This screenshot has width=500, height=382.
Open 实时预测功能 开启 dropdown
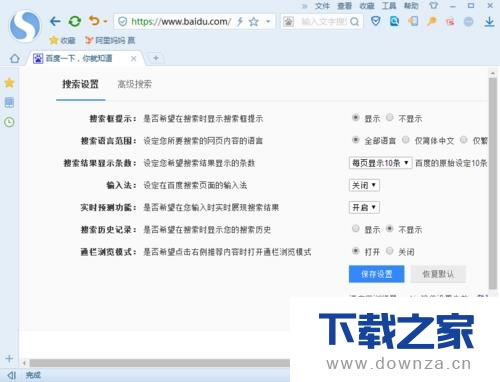pos(364,208)
